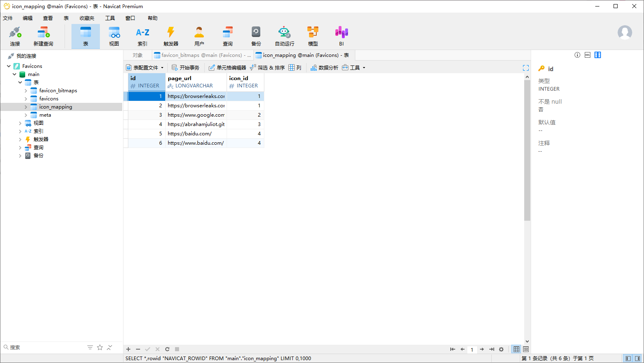Open the 查看 menu
644x363 pixels.
coord(48,18)
